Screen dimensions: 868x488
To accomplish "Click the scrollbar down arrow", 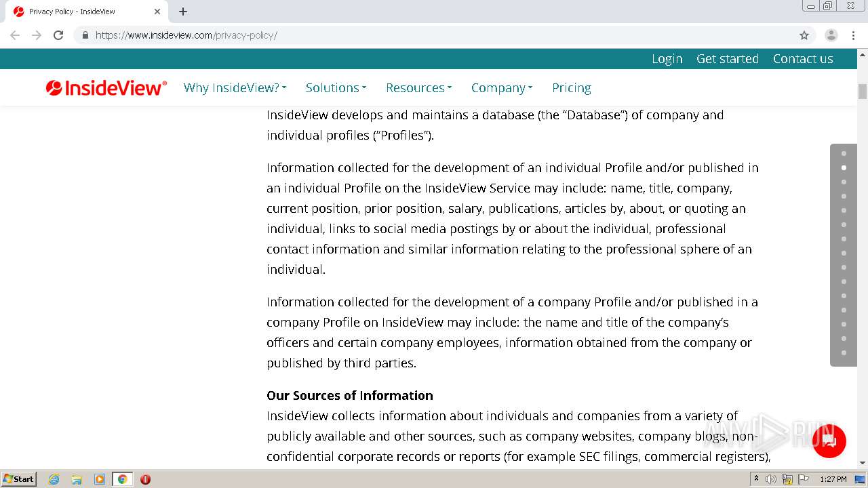I will (x=863, y=463).
